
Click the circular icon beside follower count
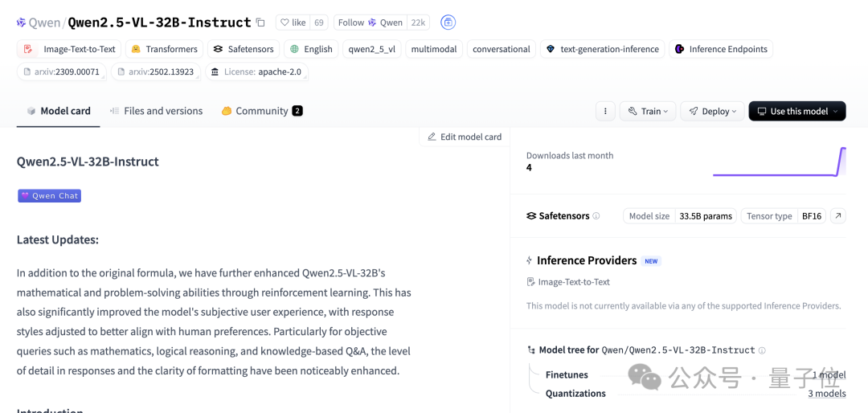click(x=448, y=22)
